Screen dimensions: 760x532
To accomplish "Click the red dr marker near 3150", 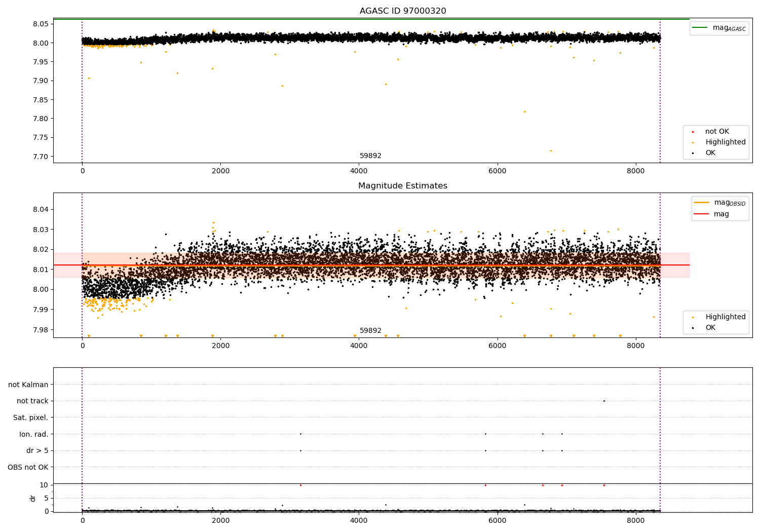I will click(300, 485).
